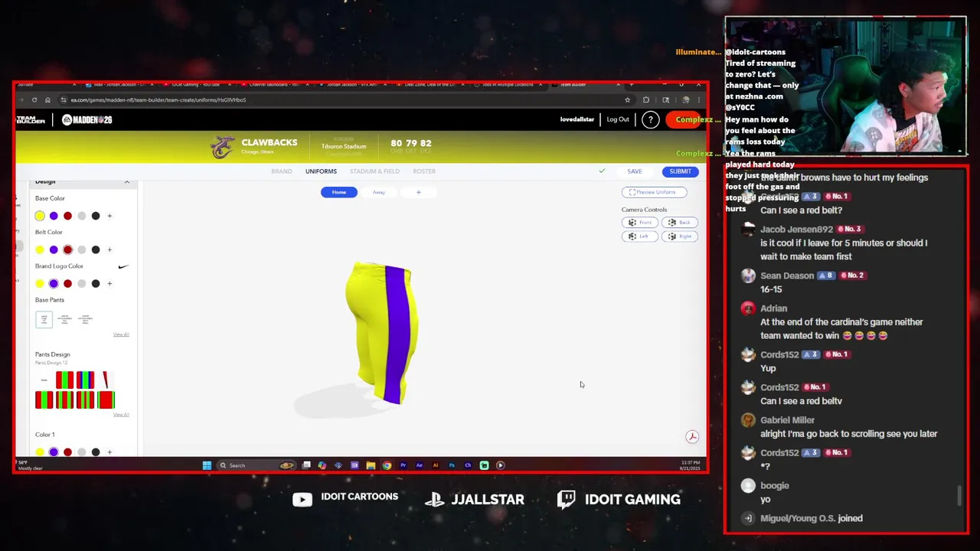Viewport: 980px width, 551px height.
Task: Add a Base Color with plus icon
Action: click(x=109, y=216)
